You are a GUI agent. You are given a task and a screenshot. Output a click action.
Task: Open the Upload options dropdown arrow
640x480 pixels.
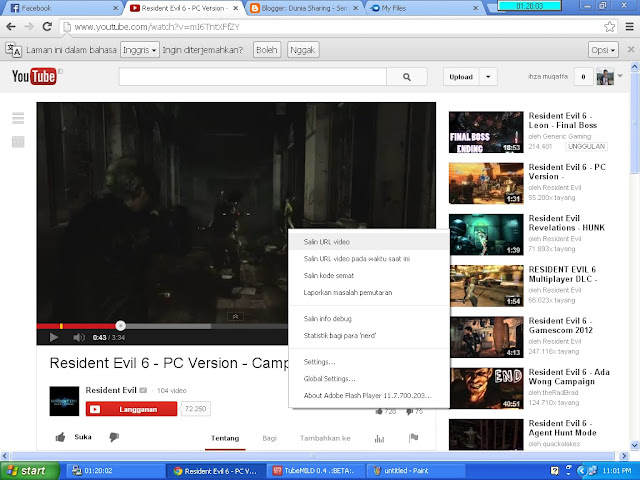488,77
